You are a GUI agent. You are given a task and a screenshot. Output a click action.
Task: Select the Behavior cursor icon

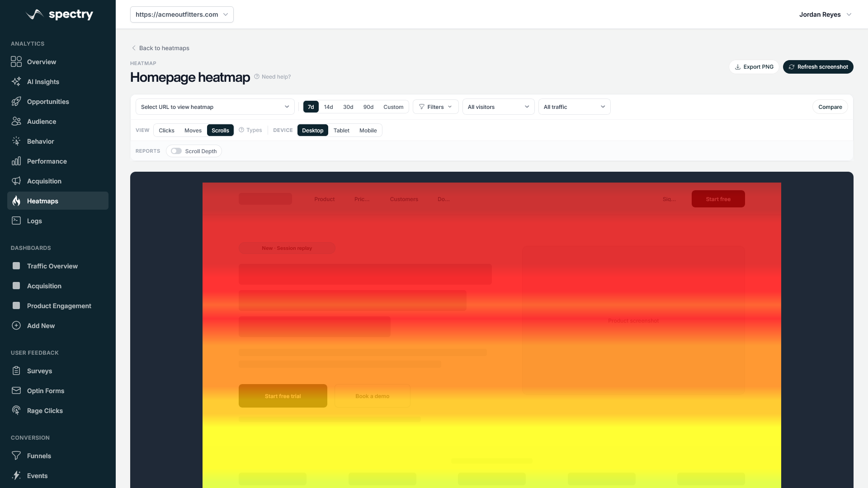coord(16,141)
